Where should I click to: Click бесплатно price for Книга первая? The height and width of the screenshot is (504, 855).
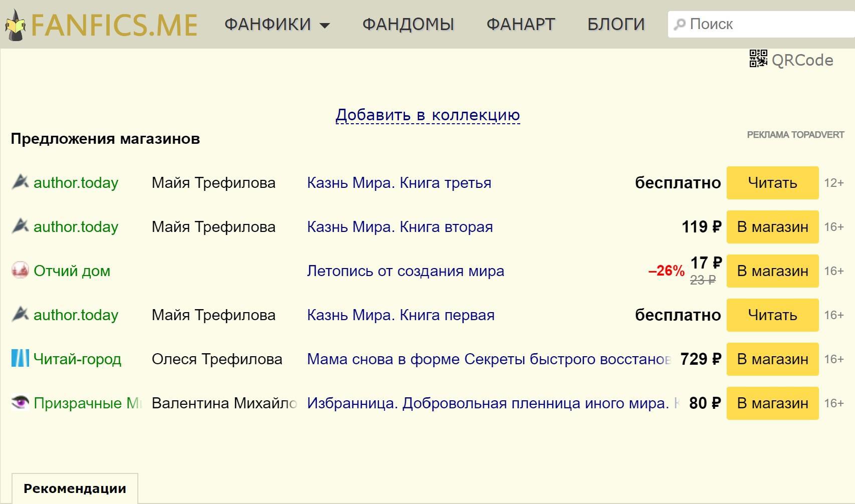point(678,315)
